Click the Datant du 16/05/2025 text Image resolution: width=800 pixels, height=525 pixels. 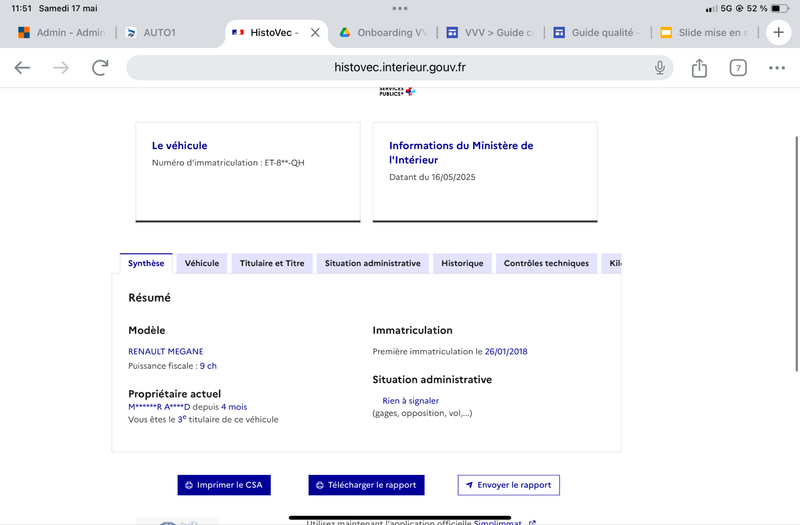(432, 177)
